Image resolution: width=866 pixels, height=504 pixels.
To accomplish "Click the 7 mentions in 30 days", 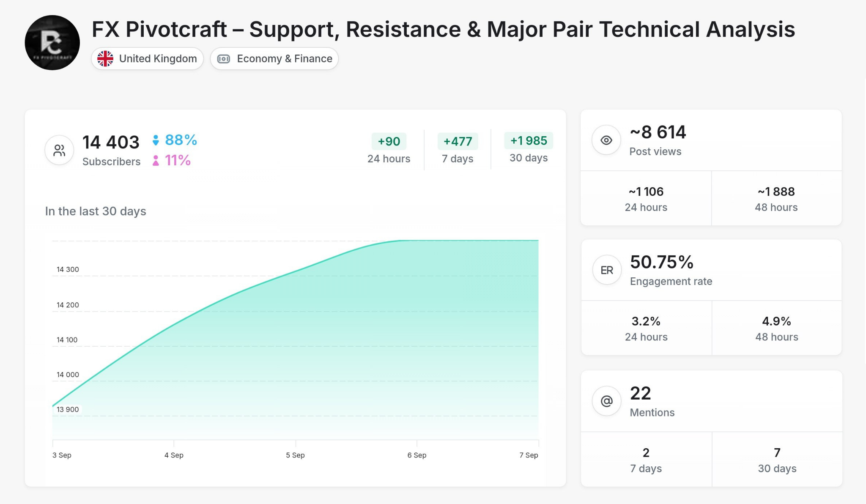I will (777, 453).
